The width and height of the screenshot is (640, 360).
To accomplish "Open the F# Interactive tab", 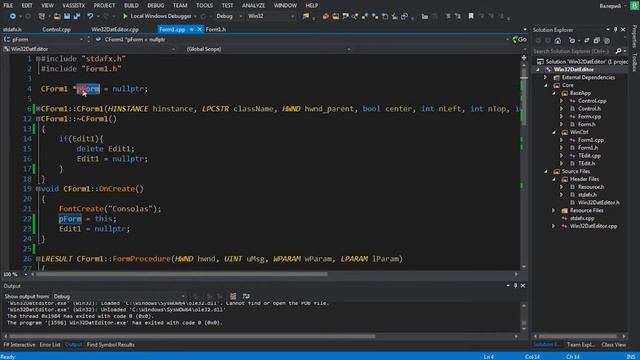I will [x=19, y=345].
